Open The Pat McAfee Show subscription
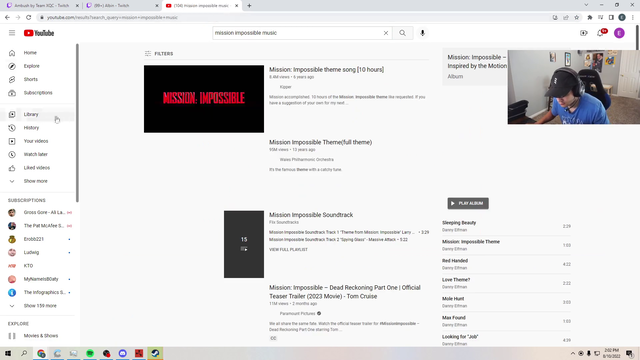Viewport: 640px width, 360px height. click(x=38, y=226)
